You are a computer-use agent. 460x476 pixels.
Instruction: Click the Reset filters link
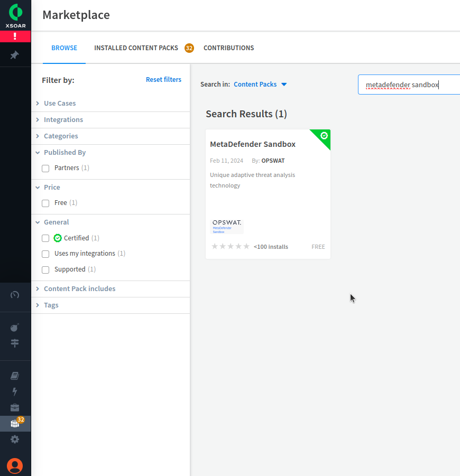(163, 80)
